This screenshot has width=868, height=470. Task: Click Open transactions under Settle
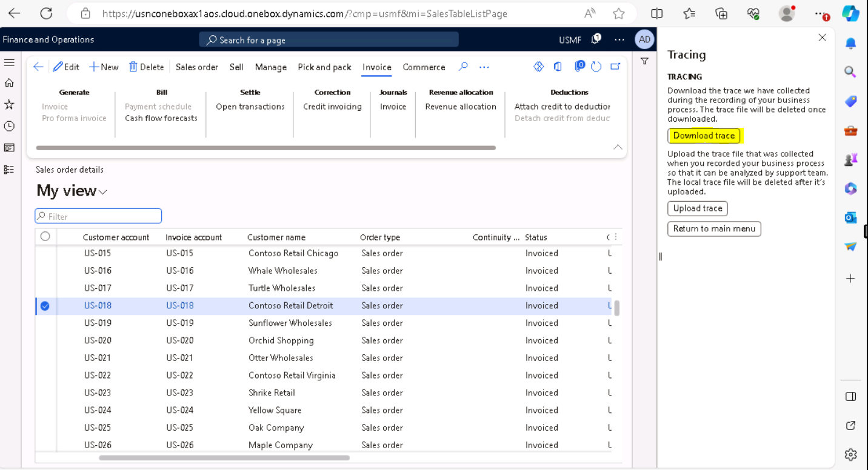[250, 107]
